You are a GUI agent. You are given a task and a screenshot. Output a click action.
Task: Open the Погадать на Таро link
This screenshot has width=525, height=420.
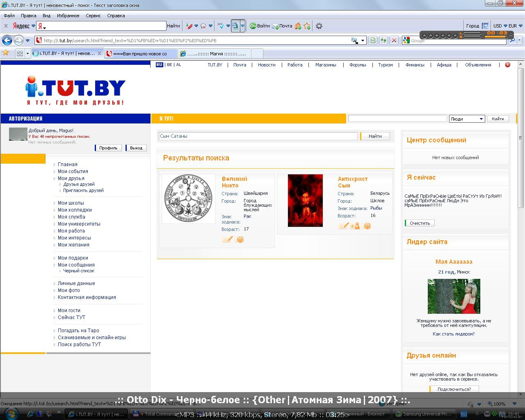[x=78, y=331]
